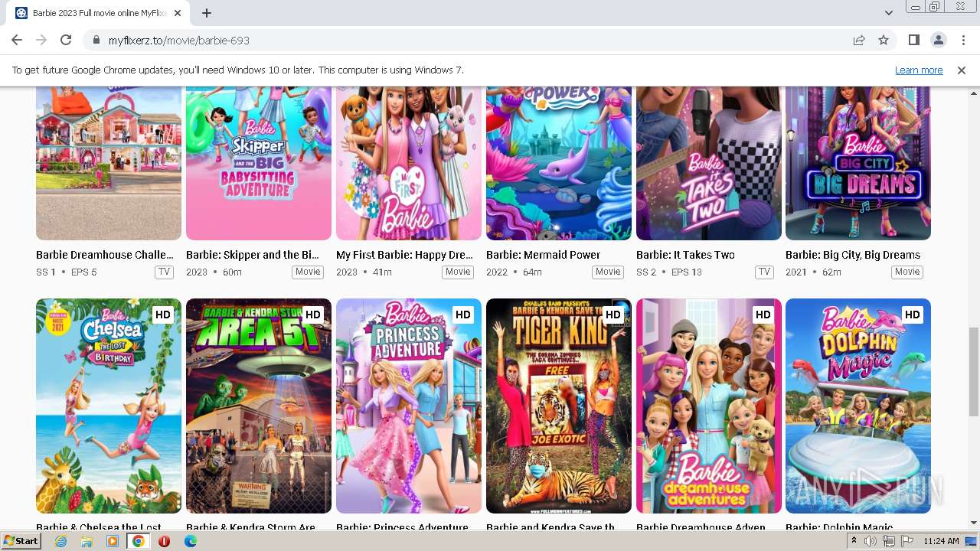The image size is (980, 551).
Task: Dismiss the Chrome update notice
Action: click(x=962, y=70)
